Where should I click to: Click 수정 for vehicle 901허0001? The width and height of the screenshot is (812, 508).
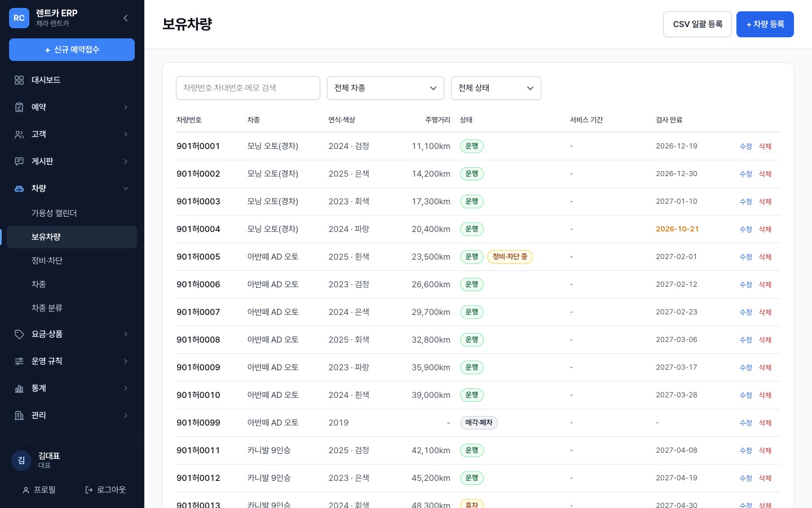click(746, 146)
